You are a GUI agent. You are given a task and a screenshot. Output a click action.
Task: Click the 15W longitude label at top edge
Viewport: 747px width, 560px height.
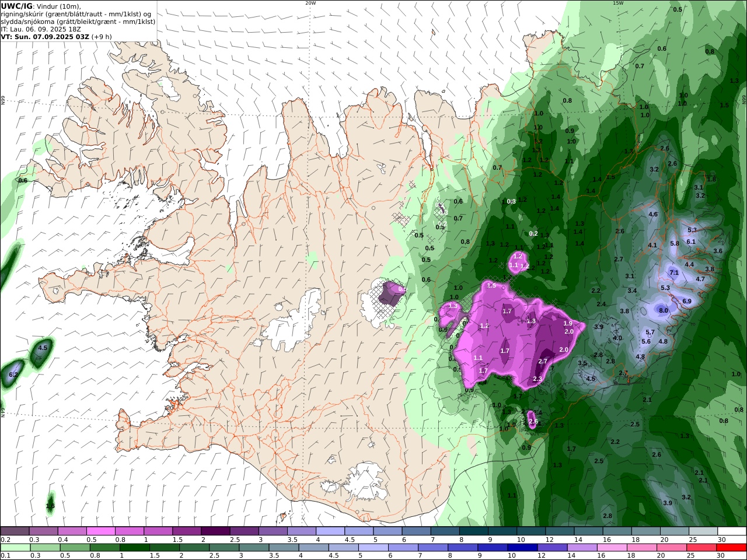pyautogui.click(x=618, y=3)
